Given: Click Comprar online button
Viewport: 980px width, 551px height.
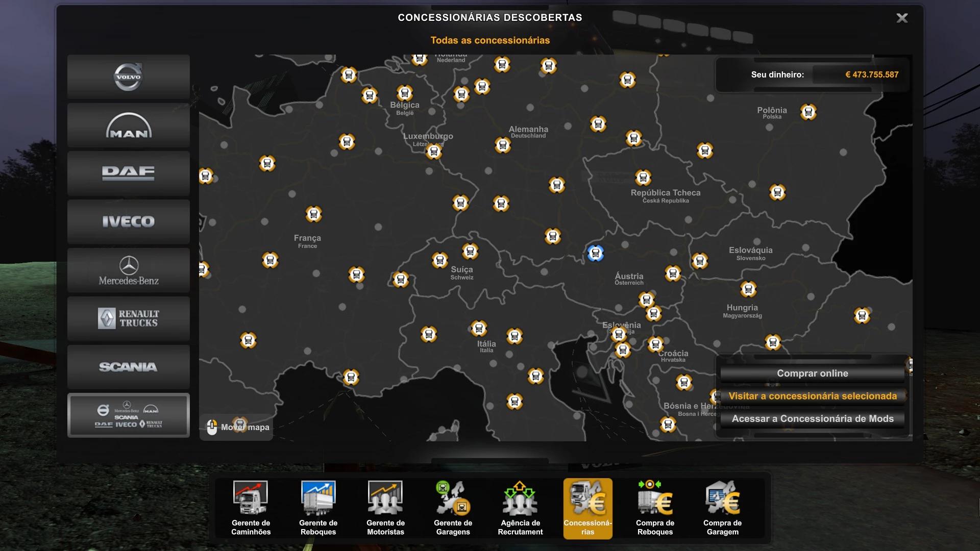Looking at the screenshot, I should tap(812, 373).
